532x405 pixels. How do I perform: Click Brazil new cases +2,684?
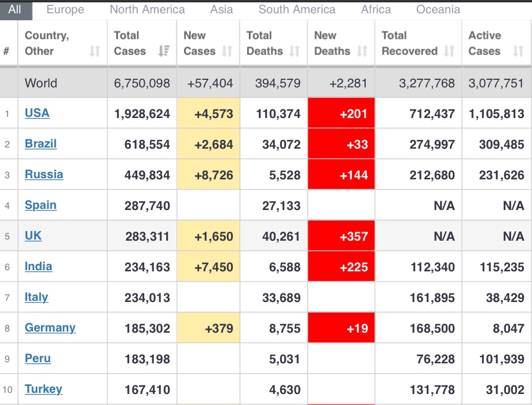[214, 145]
